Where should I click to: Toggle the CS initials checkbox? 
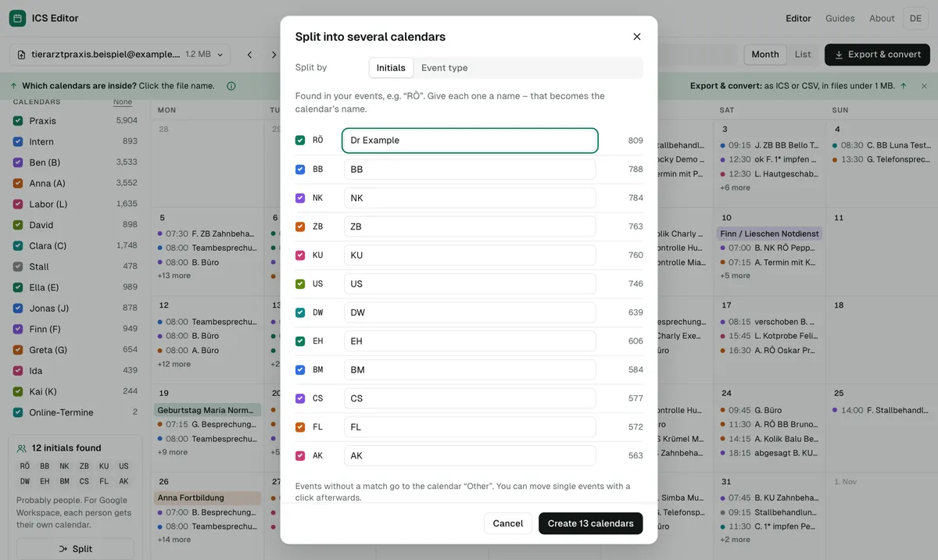(x=300, y=398)
